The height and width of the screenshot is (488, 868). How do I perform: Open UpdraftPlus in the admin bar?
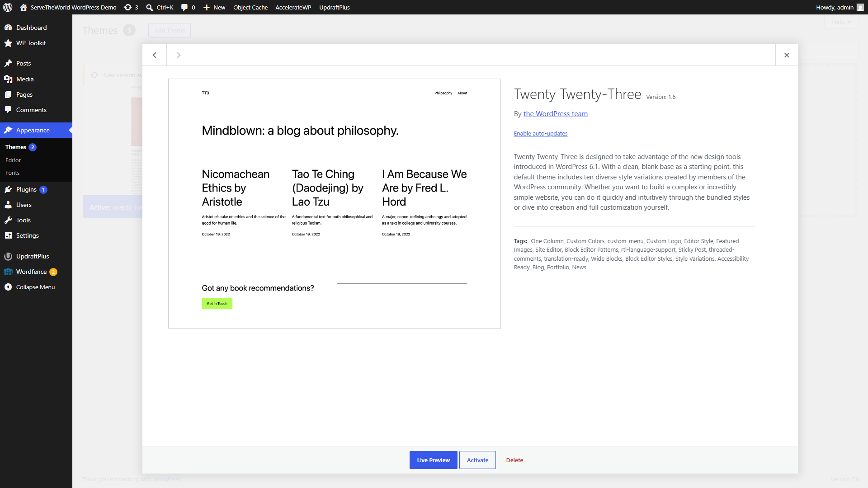click(x=335, y=7)
